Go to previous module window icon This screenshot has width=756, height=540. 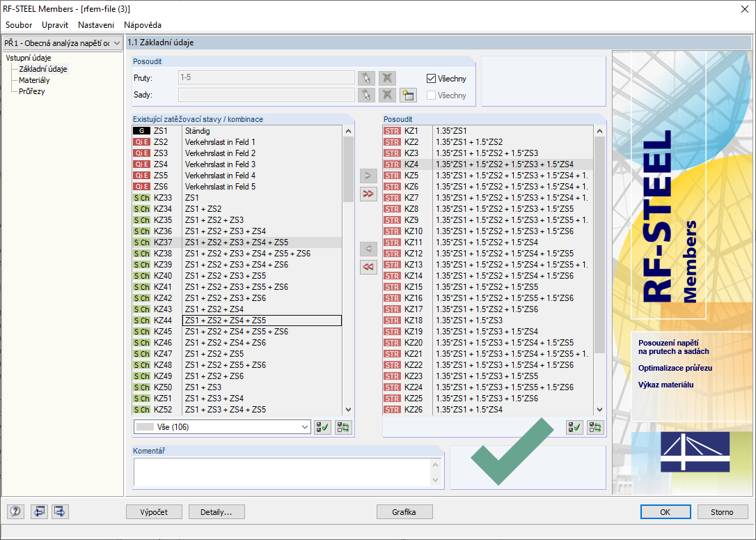(x=39, y=511)
